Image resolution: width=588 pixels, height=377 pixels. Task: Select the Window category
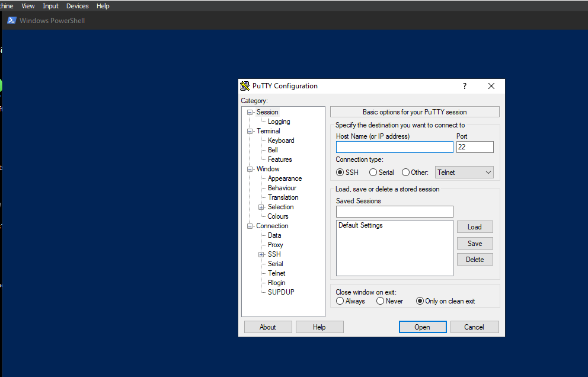[268, 169]
